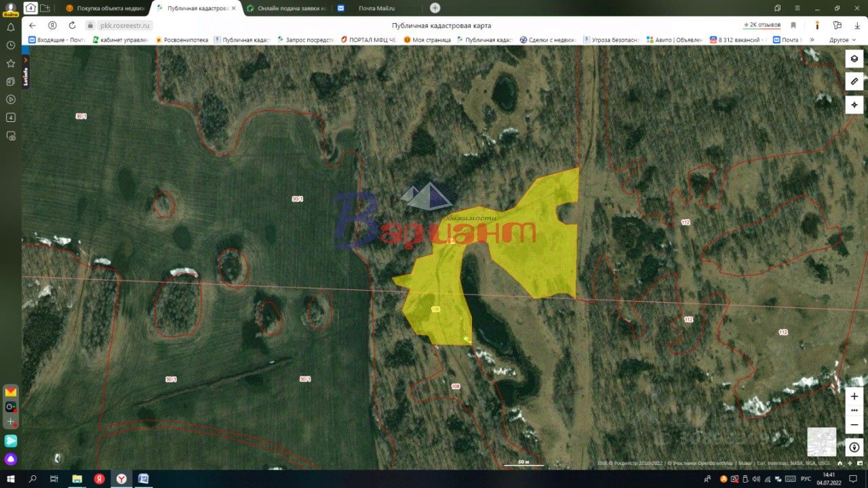Activate the locate-me compass button

pyautogui.click(x=854, y=104)
